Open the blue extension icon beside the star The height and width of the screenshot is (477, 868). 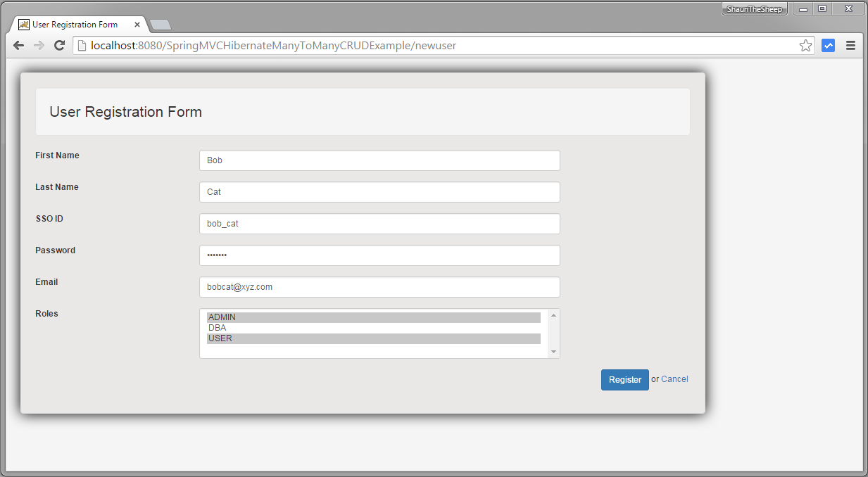[x=828, y=45]
